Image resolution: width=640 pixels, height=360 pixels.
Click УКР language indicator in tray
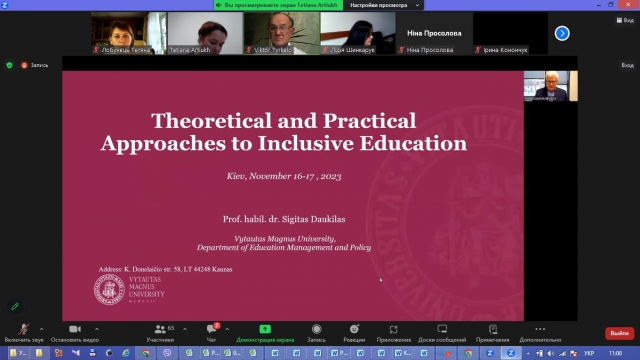(589, 353)
